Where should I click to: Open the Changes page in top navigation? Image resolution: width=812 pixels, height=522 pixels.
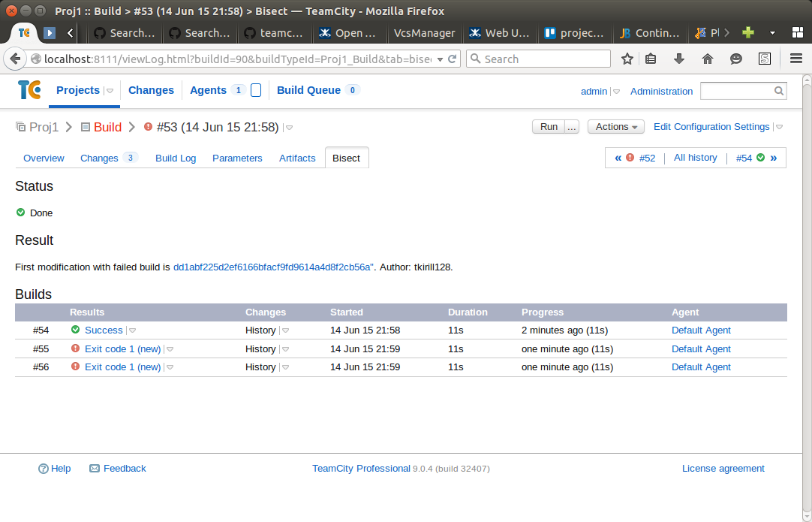[x=151, y=90]
